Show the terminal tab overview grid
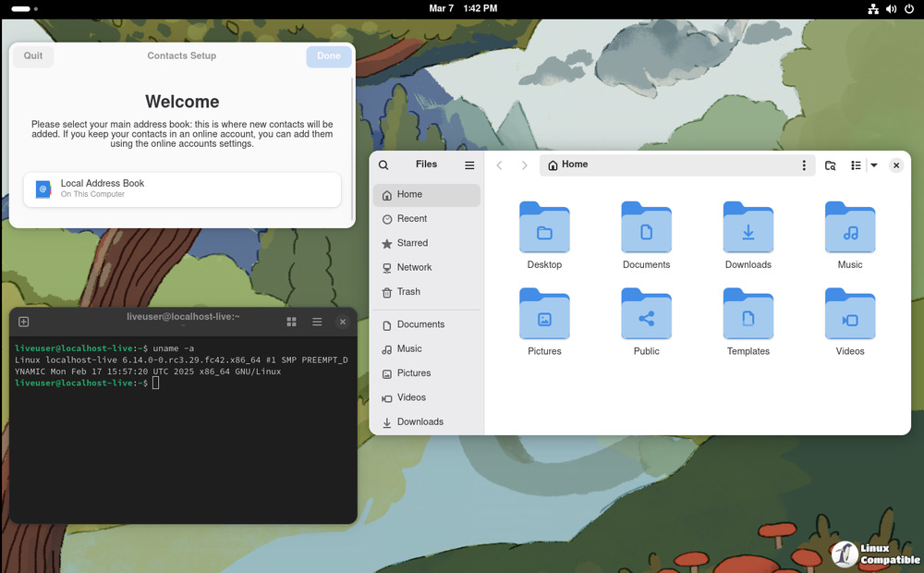 click(x=291, y=322)
